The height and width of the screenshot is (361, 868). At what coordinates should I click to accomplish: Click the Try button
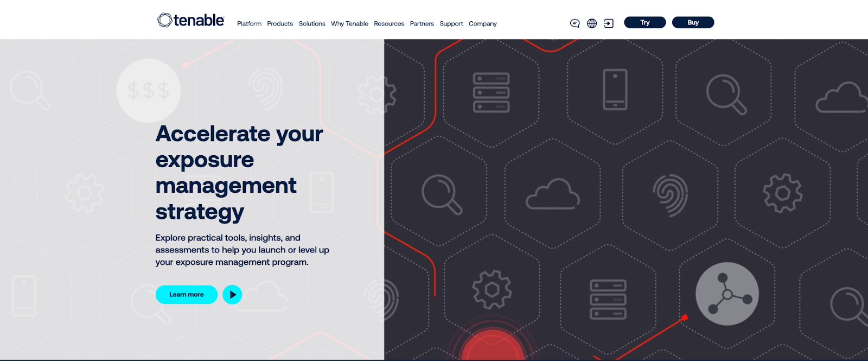click(x=644, y=23)
